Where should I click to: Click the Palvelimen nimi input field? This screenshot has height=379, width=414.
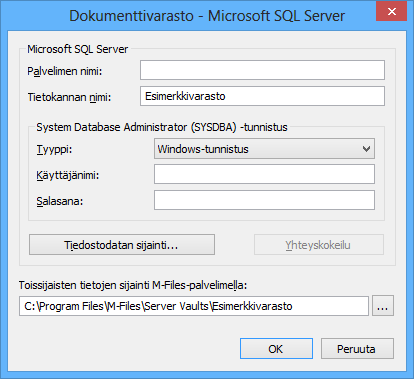[x=262, y=70]
